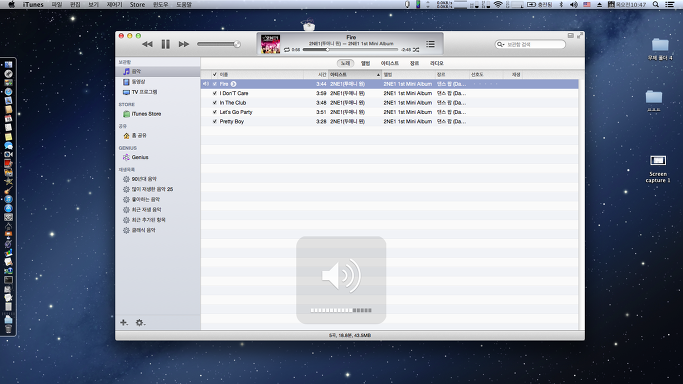Adjust the iTunes volume slider
Image resolution: width=683 pixels, height=384 pixels.
click(219, 44)
